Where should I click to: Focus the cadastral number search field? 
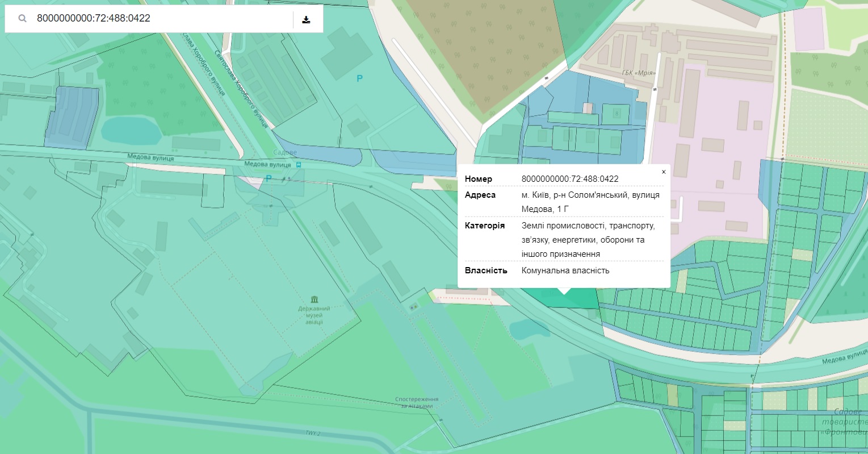(x=159, y=19)
